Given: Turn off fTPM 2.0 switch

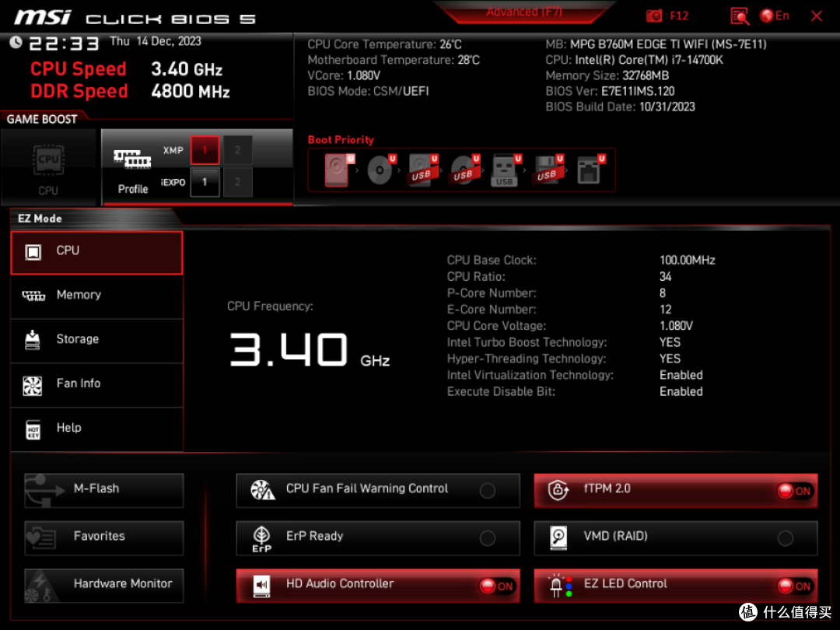Looking at the screenshot, I should click(x=794, y=491).
